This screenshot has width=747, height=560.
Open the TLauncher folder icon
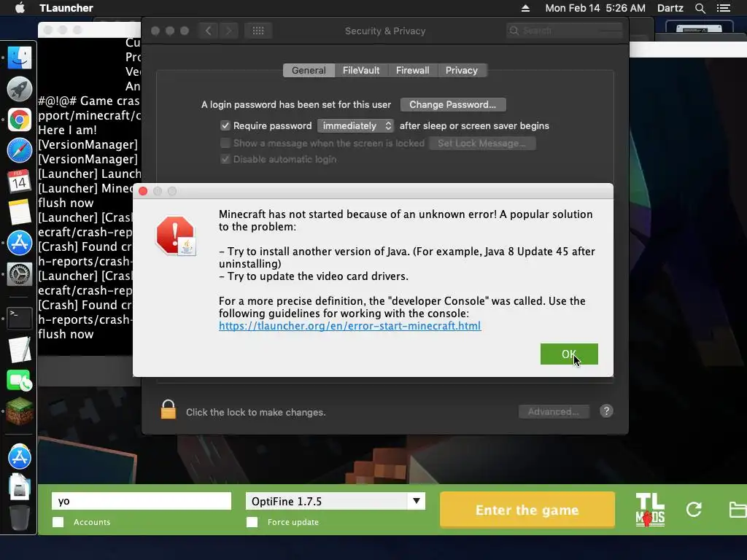point(738,510)
